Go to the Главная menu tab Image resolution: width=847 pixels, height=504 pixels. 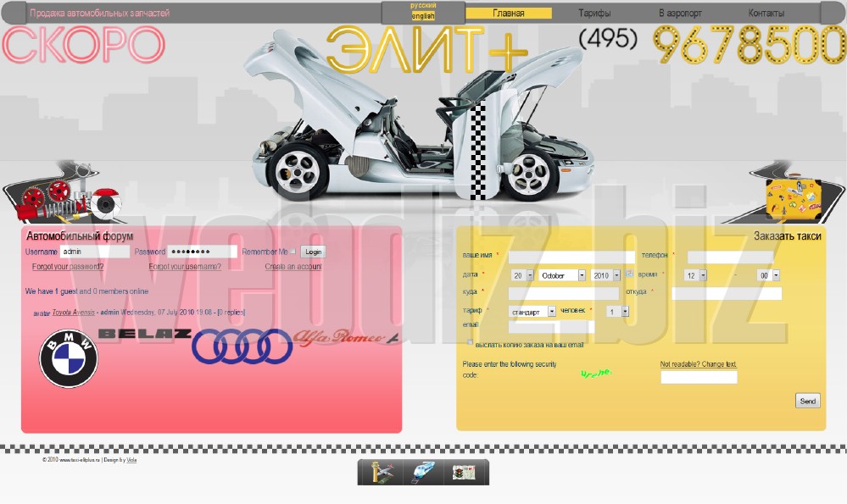click(509, 13)
